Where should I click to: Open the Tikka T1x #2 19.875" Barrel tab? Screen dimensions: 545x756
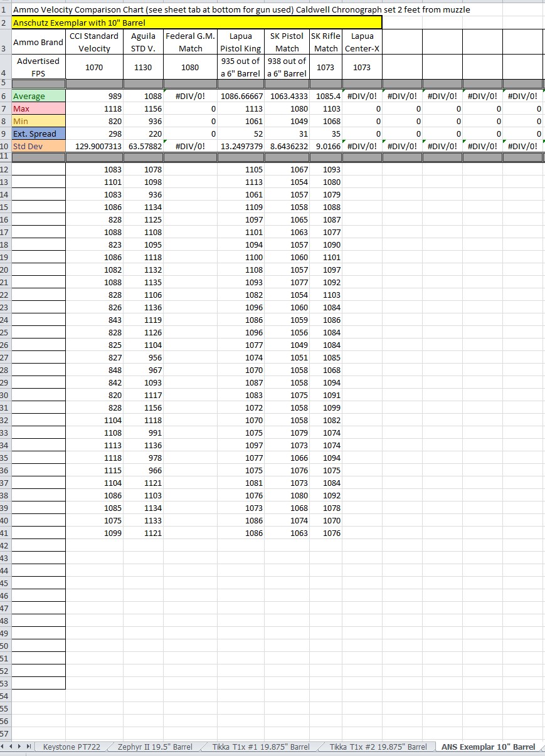pyautogui.click(x=378, y=747)
